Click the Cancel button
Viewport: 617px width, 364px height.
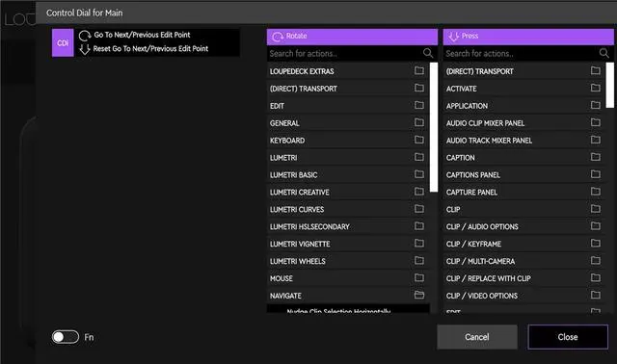tap(477, 337)
